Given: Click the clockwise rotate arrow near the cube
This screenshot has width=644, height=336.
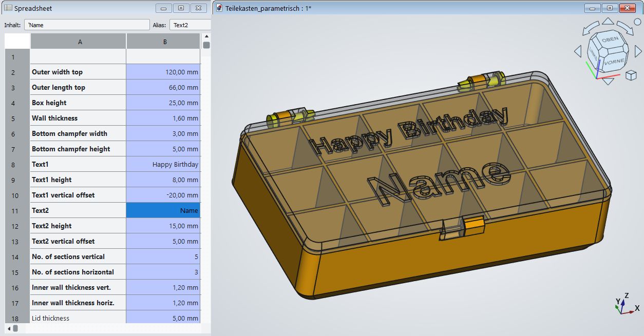Looking at the screenshot, I should pos(626,27).
